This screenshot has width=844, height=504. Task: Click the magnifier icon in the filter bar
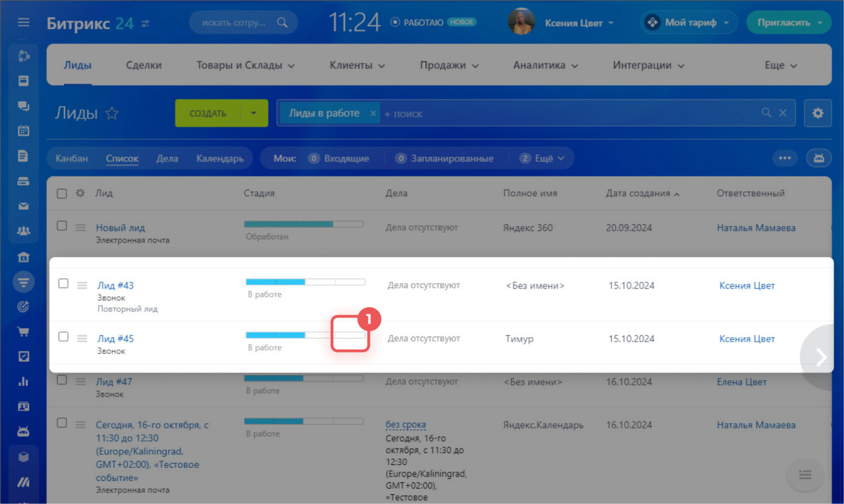click(x=766, y=113)
